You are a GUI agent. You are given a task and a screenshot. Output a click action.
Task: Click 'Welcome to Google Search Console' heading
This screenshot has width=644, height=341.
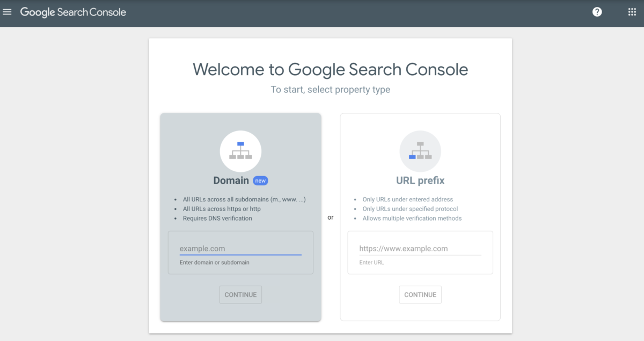pyautogui.click(x=330, y=69)
